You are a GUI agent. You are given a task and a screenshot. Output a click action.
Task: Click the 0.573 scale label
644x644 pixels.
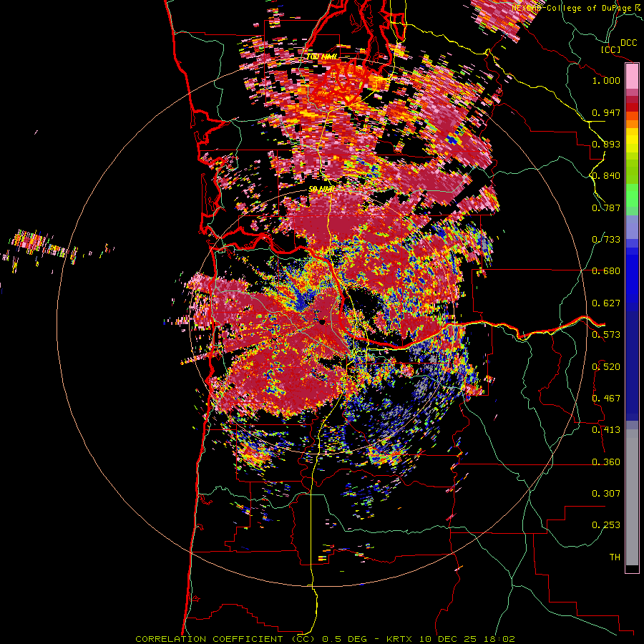click(x=606, y=335)
